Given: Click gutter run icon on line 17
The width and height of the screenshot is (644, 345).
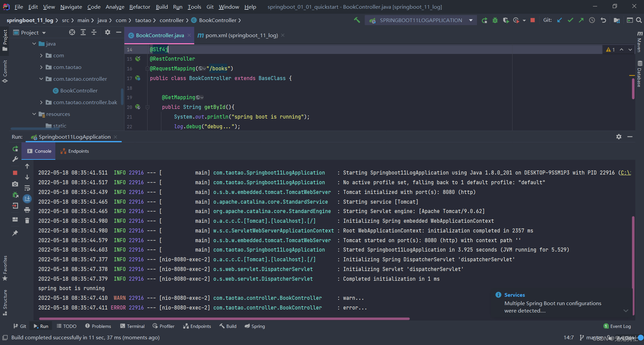Looking at the screenshot, I should (138, 78).
